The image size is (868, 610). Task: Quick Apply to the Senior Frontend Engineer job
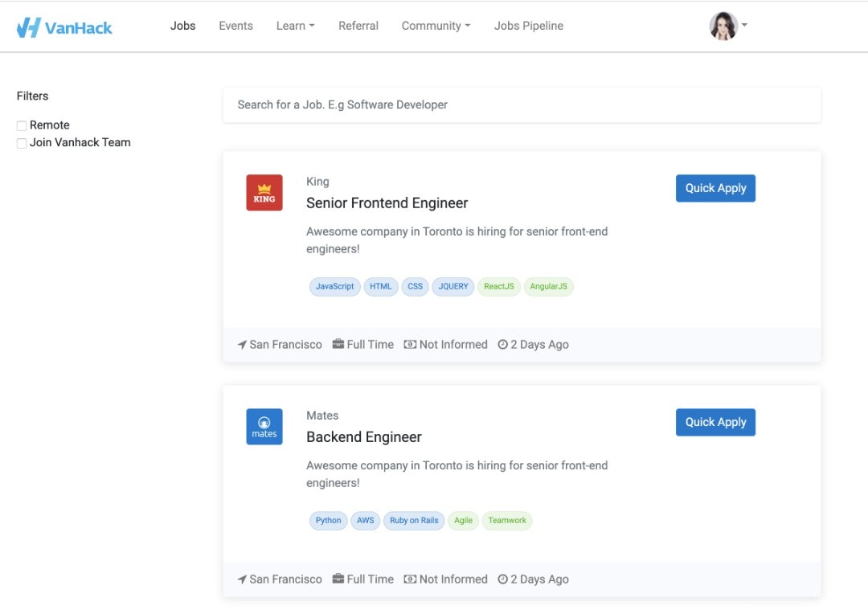[x=714, y=187]
